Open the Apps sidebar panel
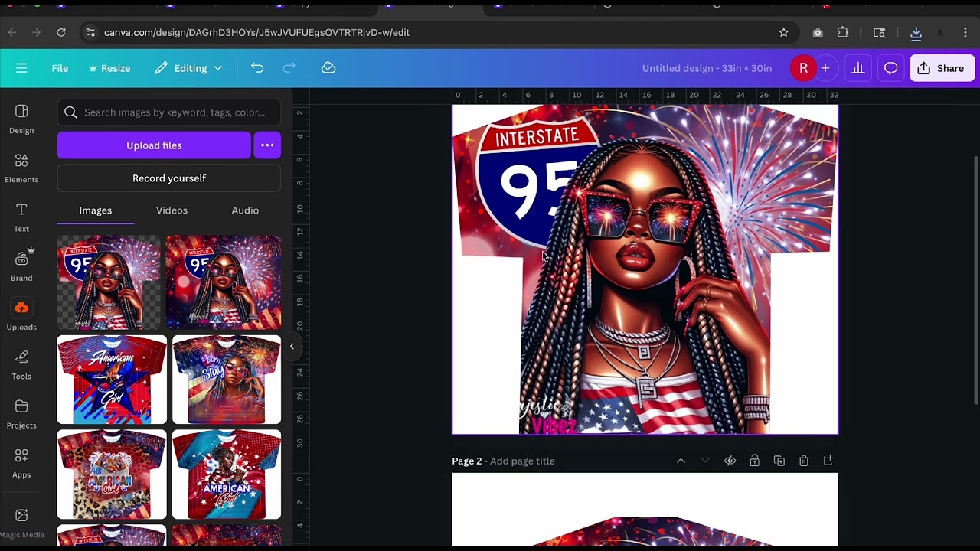 21,464
